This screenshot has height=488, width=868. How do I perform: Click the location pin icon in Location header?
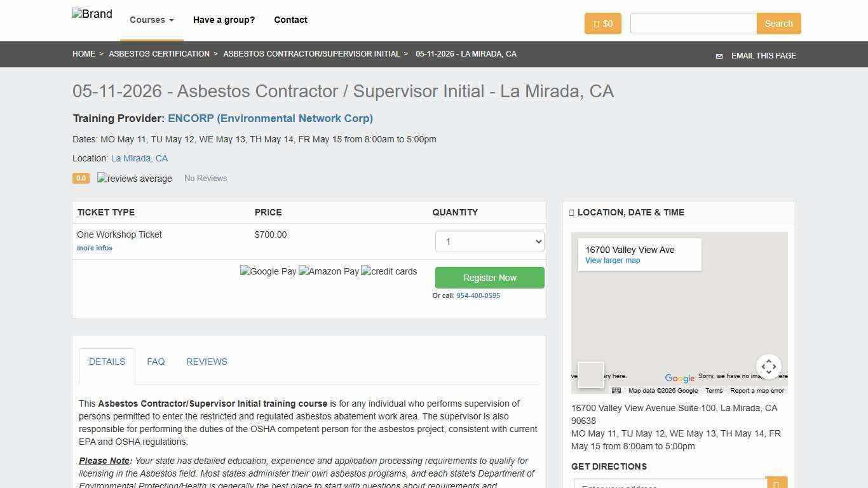click(572, 212)
